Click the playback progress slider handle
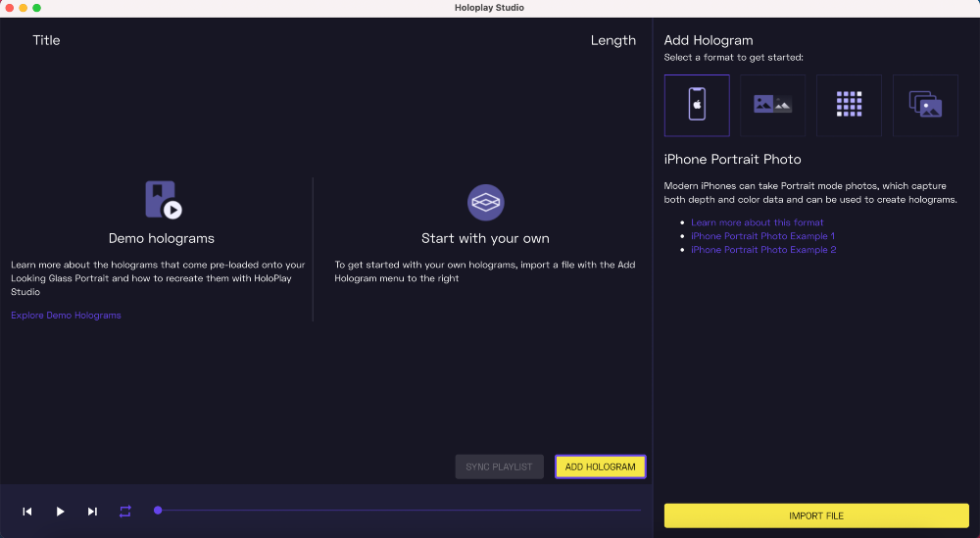The image size is (980, 538). tap(158, 510)
